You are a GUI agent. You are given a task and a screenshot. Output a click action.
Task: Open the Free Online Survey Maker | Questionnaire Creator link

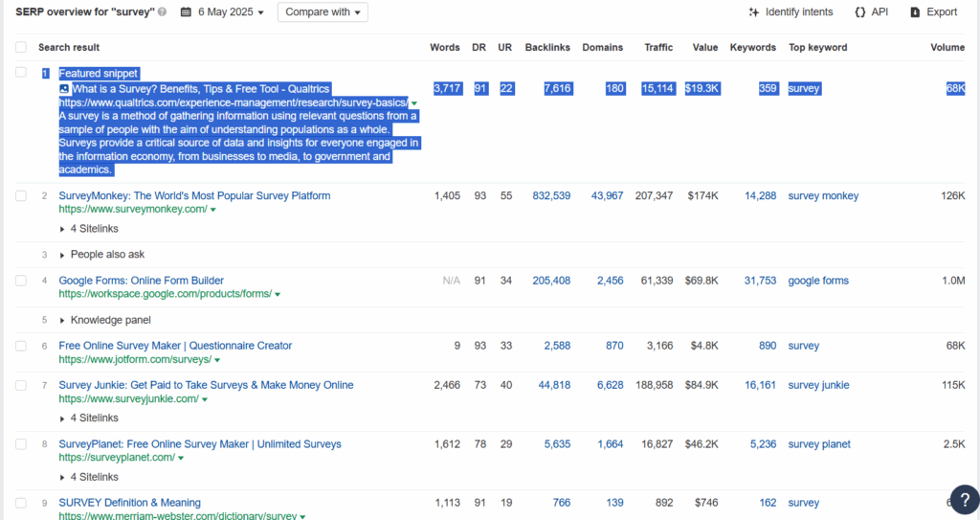[175, 346]
